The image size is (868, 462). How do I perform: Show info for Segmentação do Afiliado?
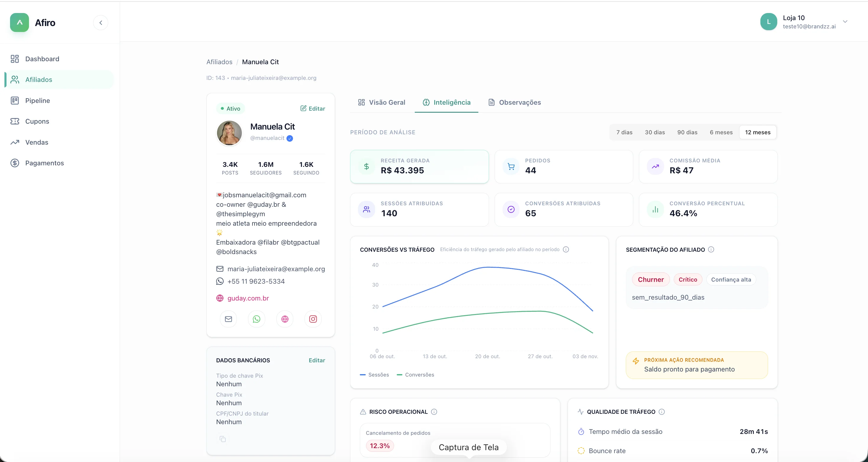pos(711,250)
